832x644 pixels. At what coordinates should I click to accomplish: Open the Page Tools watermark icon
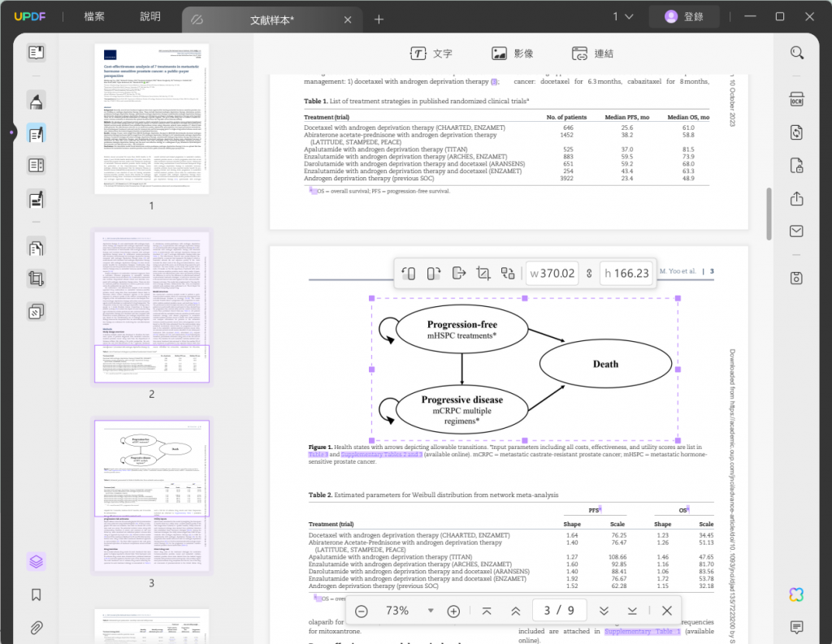tap(36, 311)
